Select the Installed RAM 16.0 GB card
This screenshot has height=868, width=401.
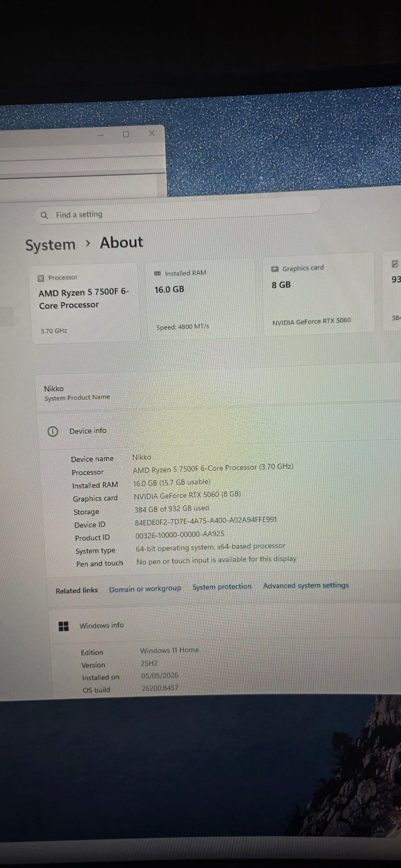201,298
